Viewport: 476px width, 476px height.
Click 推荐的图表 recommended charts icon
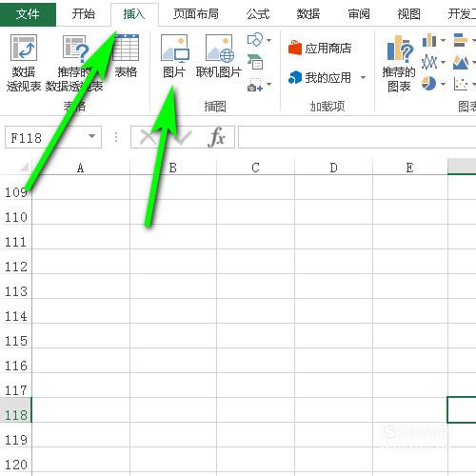pos(401,49)
